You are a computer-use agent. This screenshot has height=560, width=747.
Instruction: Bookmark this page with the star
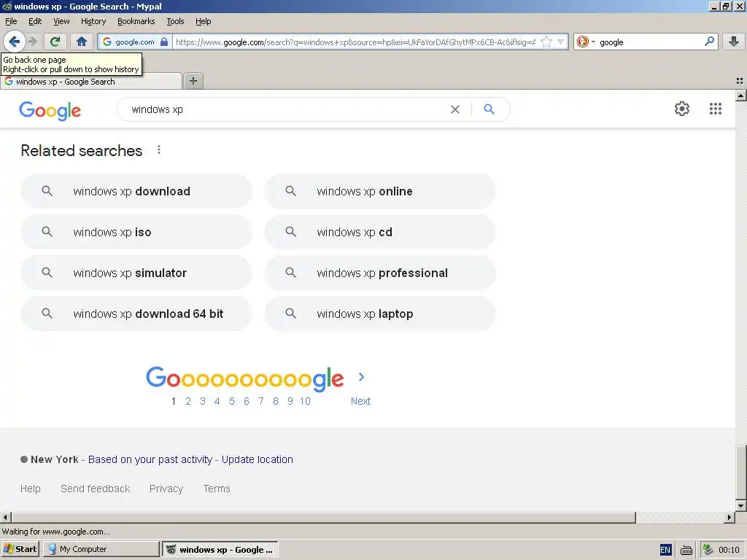pos(546,42)
